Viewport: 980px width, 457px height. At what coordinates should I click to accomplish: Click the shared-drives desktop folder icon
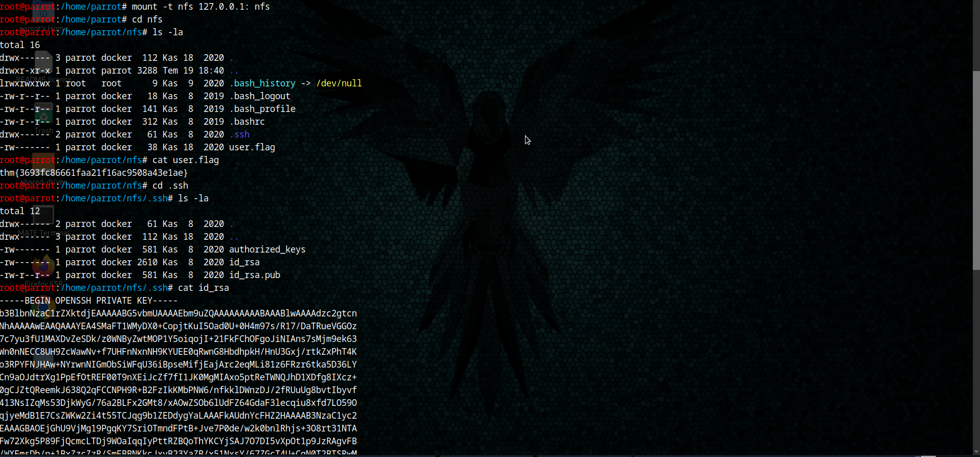[x=43, y=165]
